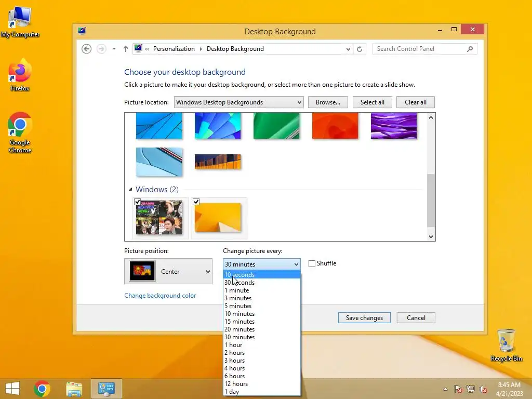Open the Picture location dropdown
This screenshot has height=399, width=532.
point(238,102)
